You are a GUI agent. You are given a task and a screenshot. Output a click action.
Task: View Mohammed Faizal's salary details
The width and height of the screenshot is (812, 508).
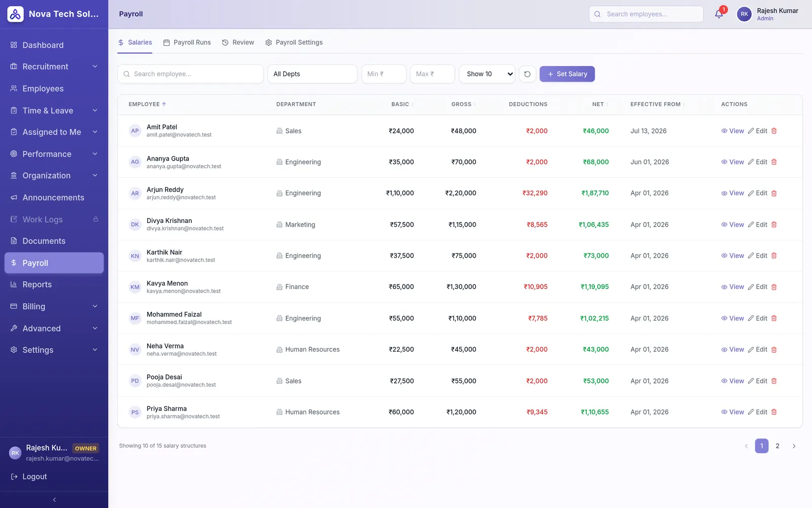click(x=732, y=319)
